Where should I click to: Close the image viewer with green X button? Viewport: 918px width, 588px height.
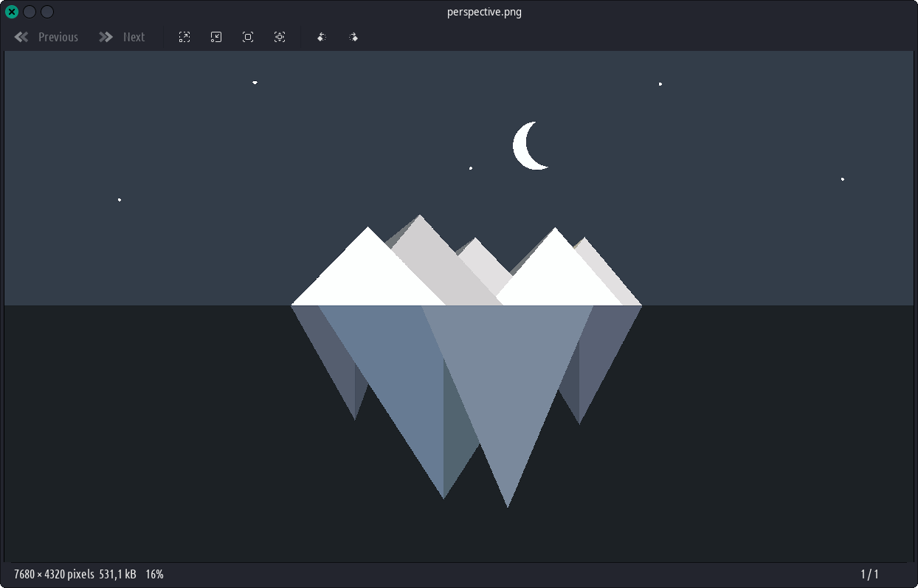[12, 12]
